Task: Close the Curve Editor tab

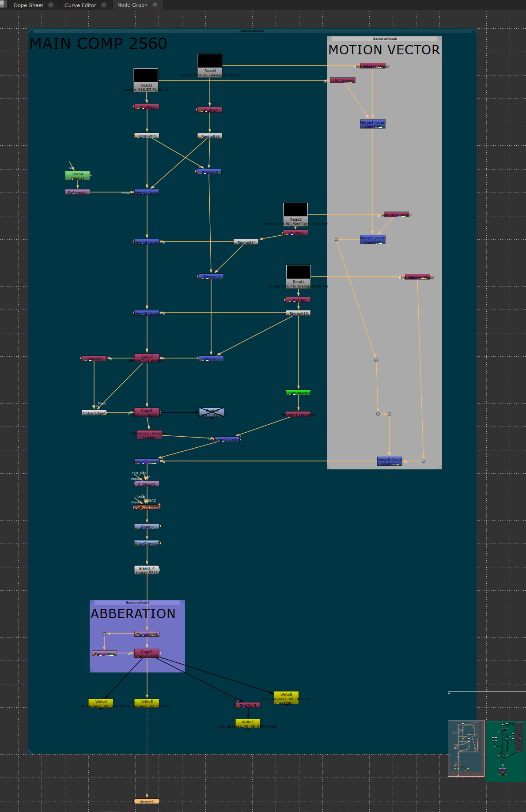Action: (104, 5)
